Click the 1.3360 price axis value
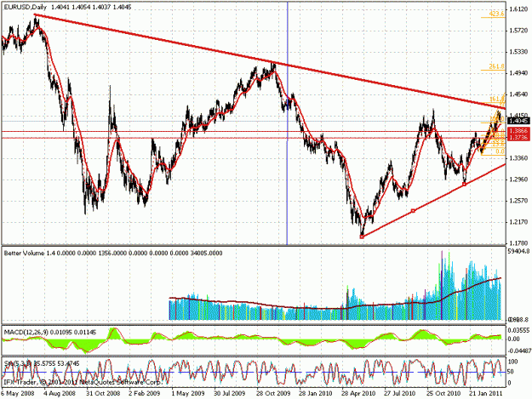The image size is (532, 399). coord(518,158)
